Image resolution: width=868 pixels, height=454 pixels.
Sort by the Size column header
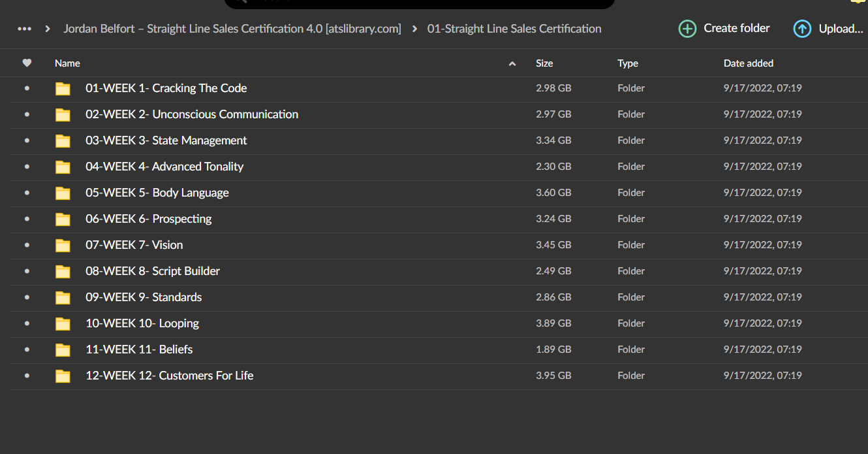point(544,63)
